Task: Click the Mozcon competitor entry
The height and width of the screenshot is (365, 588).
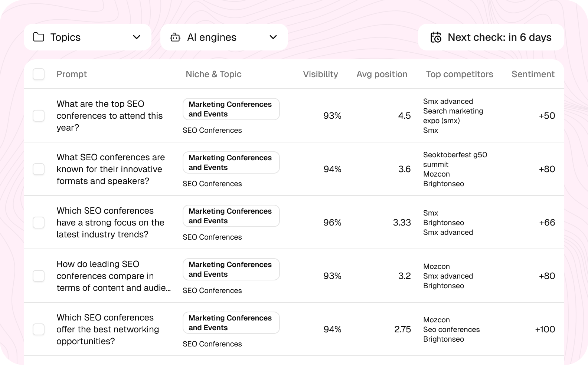Action: pos(437,320)
